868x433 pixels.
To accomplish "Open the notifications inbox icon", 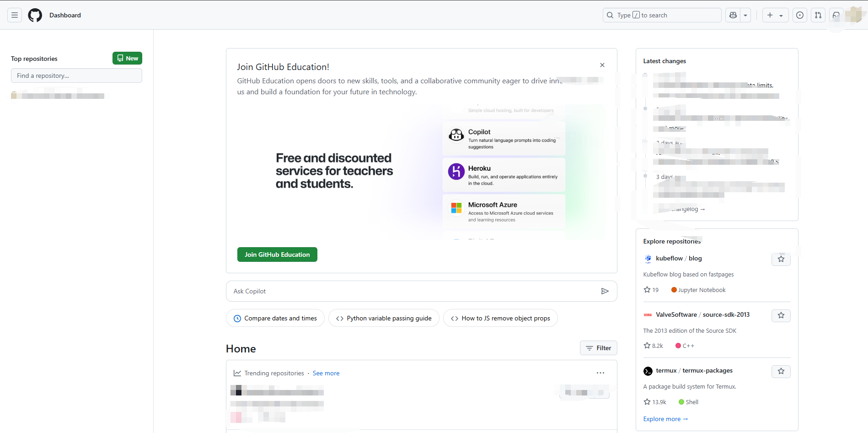I will [x=836, y=15].
